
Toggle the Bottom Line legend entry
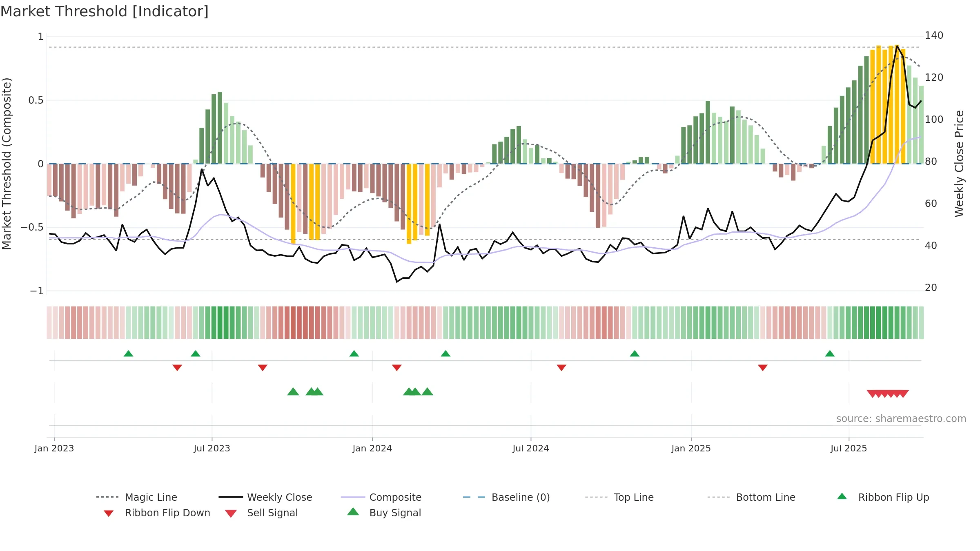[x=751, y=497]
